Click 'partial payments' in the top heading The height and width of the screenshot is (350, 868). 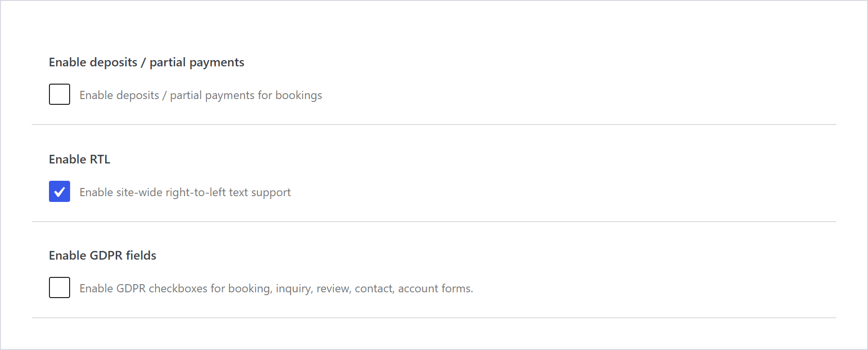click(197, 62)
